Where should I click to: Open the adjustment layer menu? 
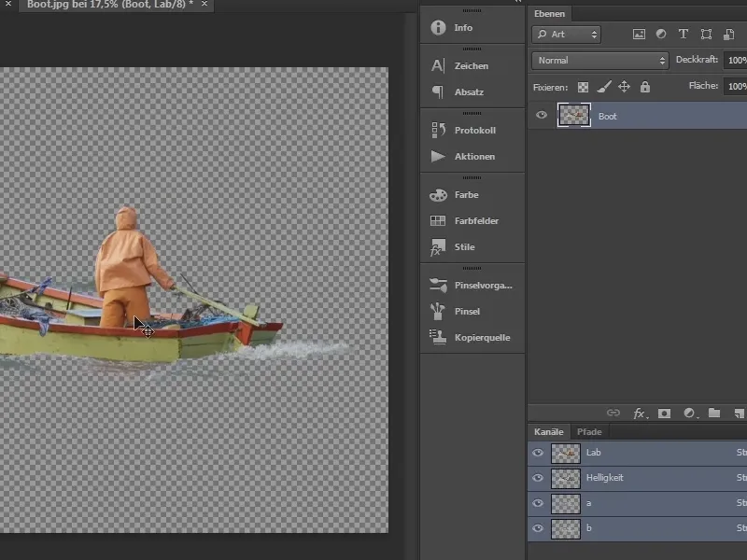[689, 413]
